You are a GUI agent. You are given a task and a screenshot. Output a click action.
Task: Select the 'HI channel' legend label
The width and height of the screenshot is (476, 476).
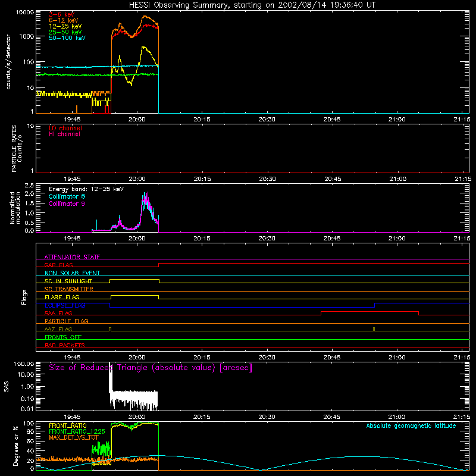(64, 134)
